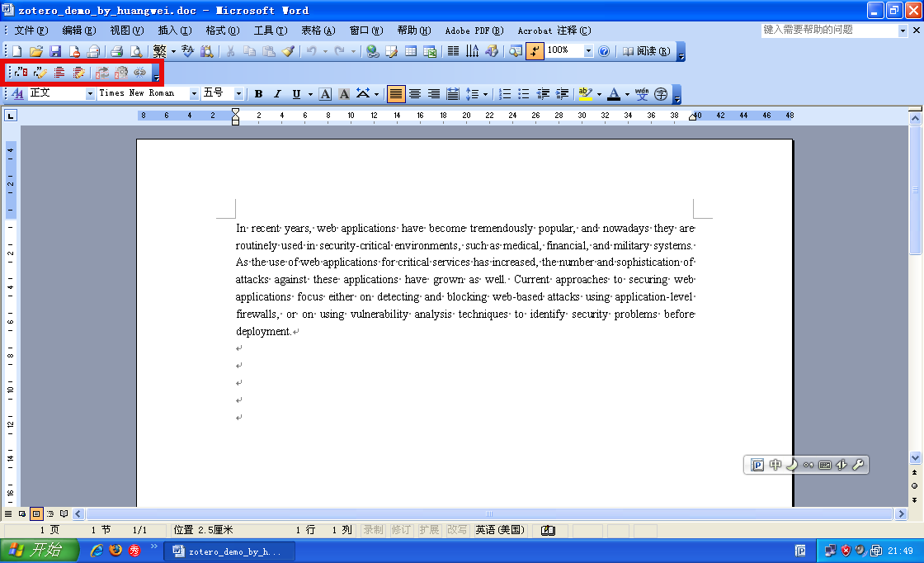Viewport: 924px width, 563px height.
Task: Open the 插入 menu
Action: click(x=174, y=31)
